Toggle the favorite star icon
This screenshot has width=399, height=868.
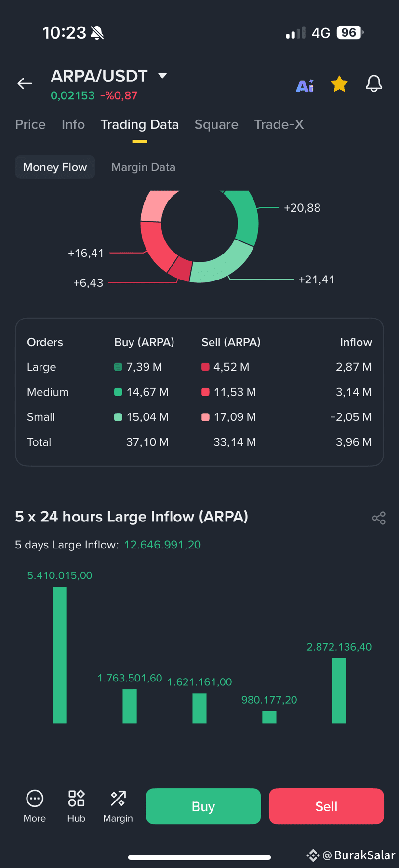click(x=339, y=84)
